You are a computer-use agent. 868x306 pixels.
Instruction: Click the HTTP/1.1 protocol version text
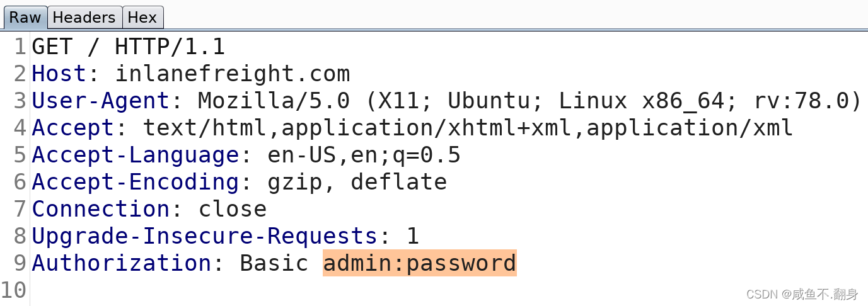170,47
